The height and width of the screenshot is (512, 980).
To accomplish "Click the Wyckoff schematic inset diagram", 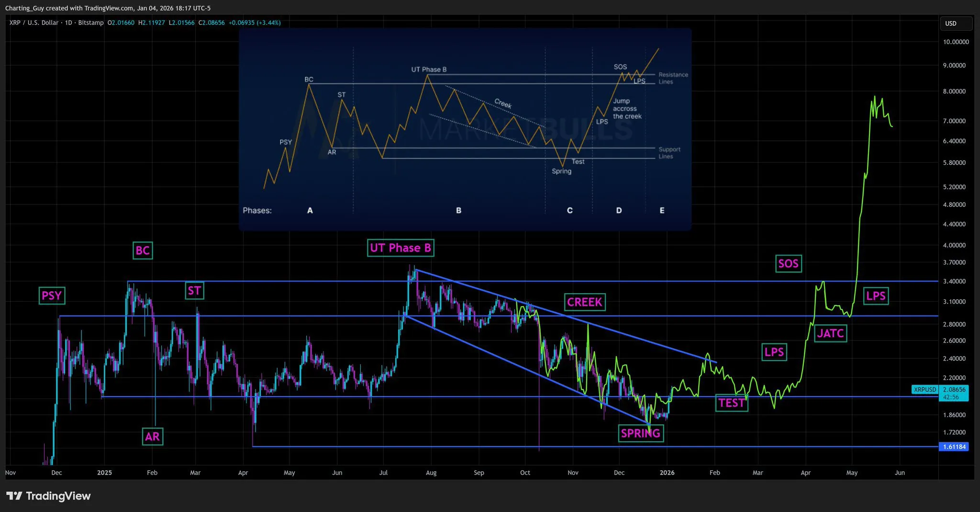I will tap(465, 128).
